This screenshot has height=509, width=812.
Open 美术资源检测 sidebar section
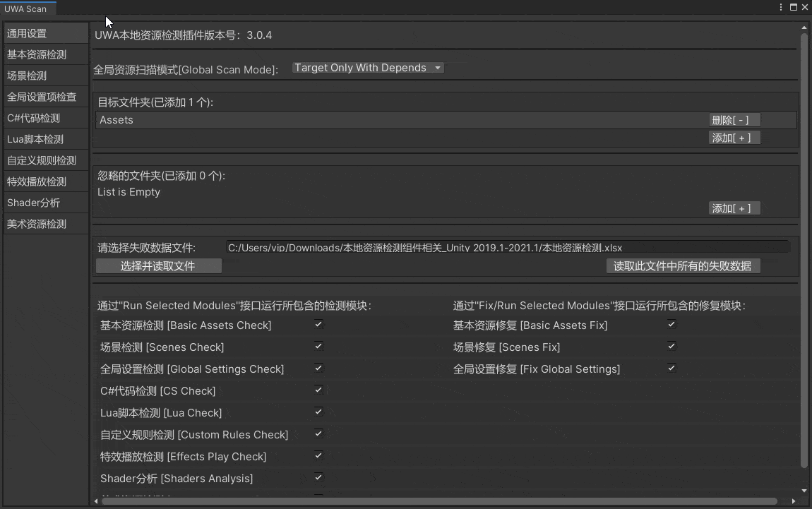pos(46,224)
